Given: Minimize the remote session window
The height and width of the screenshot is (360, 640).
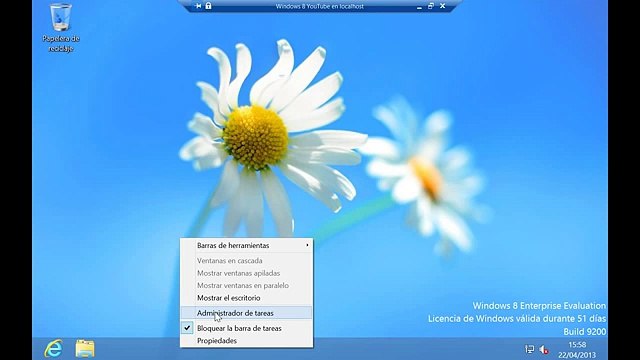Looking at the screenshot, I should [x=419, y=7].
